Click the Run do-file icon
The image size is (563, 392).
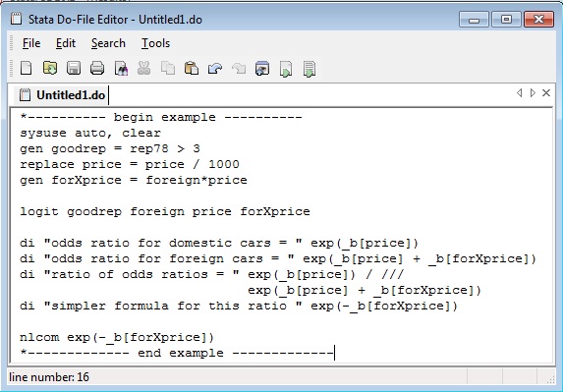click(286, 69)
